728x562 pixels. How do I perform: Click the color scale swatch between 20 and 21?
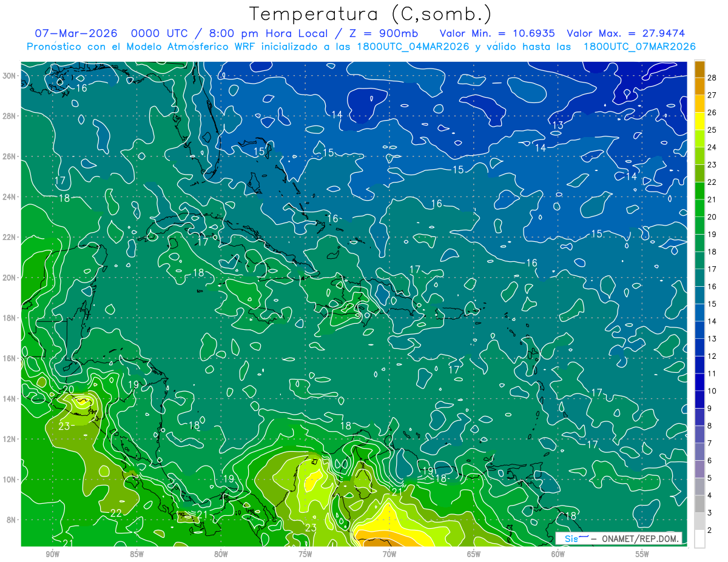[x=699, y=208]
